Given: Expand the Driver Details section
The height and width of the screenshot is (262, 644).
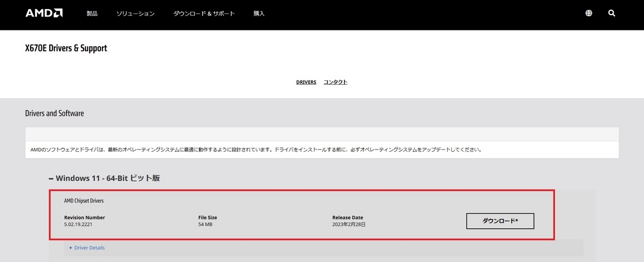Looking at the screenshot, I should (x=87, y=248).
